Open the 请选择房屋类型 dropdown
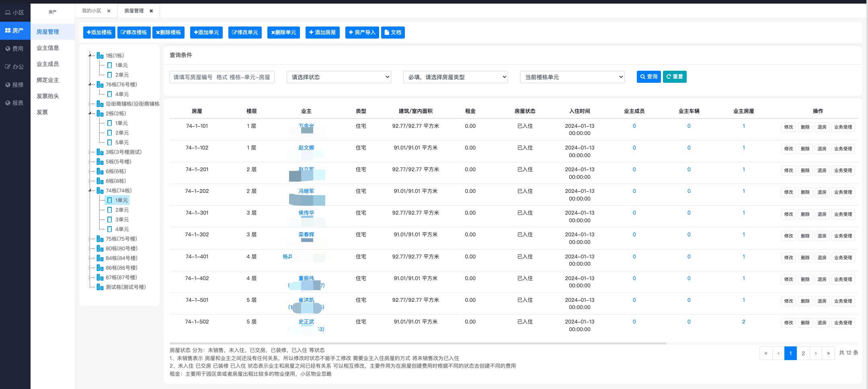This screenshot has width=868, height=389. [x=456, y=77]
